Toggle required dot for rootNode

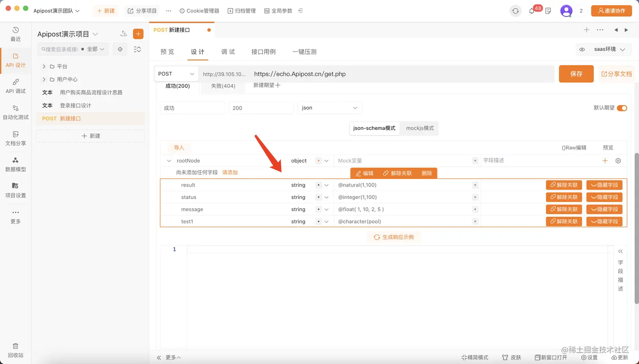pos(319,160)
